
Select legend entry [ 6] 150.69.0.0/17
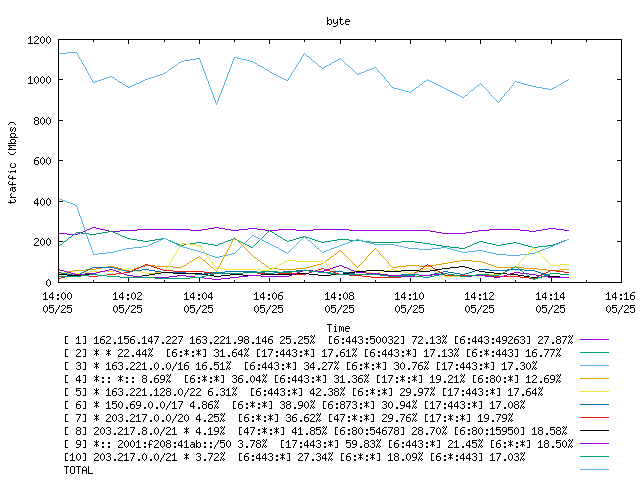[x=294, y=405]
